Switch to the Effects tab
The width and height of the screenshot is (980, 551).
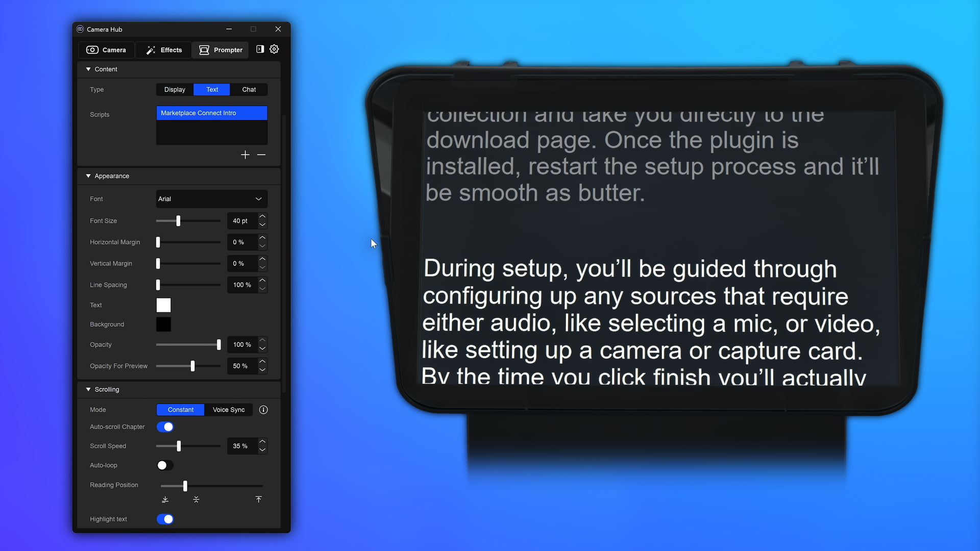[164, 50]
